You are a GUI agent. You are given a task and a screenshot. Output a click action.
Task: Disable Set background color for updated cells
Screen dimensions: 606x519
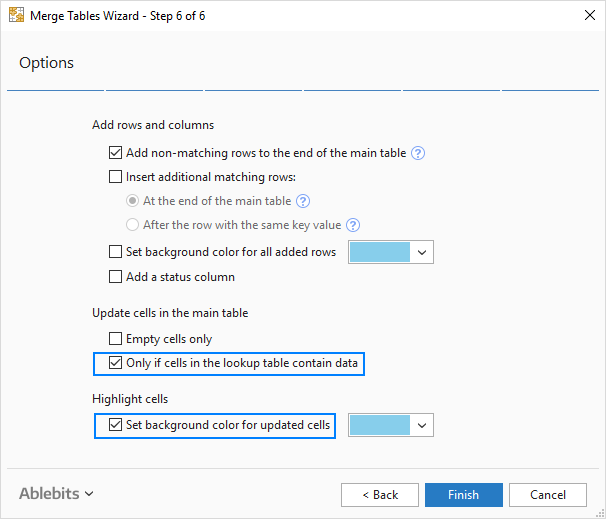click(x=115, y=425)
